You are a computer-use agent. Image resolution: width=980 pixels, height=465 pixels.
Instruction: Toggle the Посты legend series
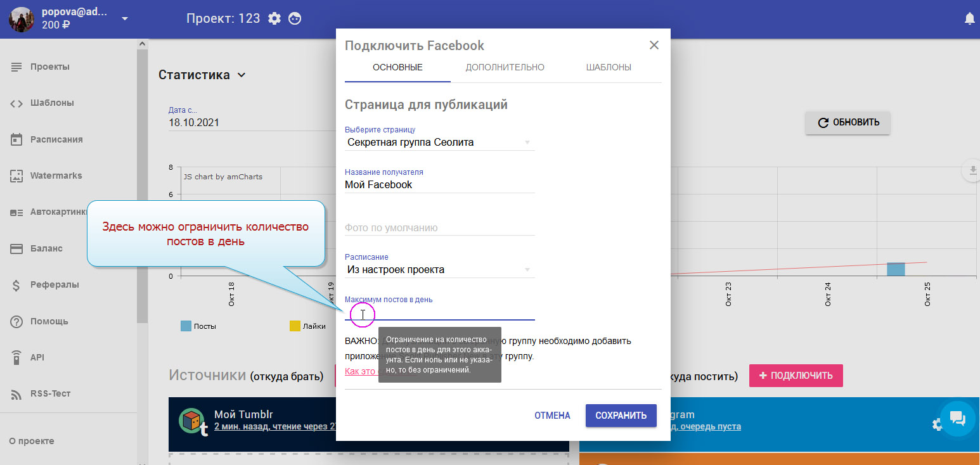tap(198, 326)
